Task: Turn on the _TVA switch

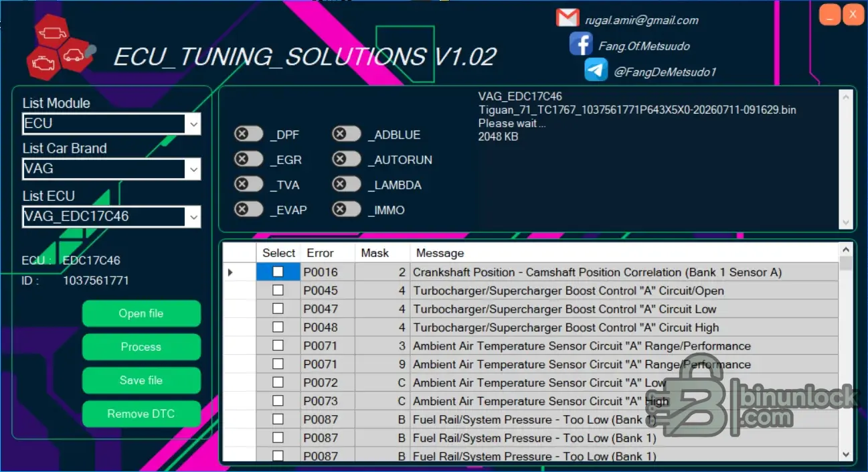Action: (249, 184)
